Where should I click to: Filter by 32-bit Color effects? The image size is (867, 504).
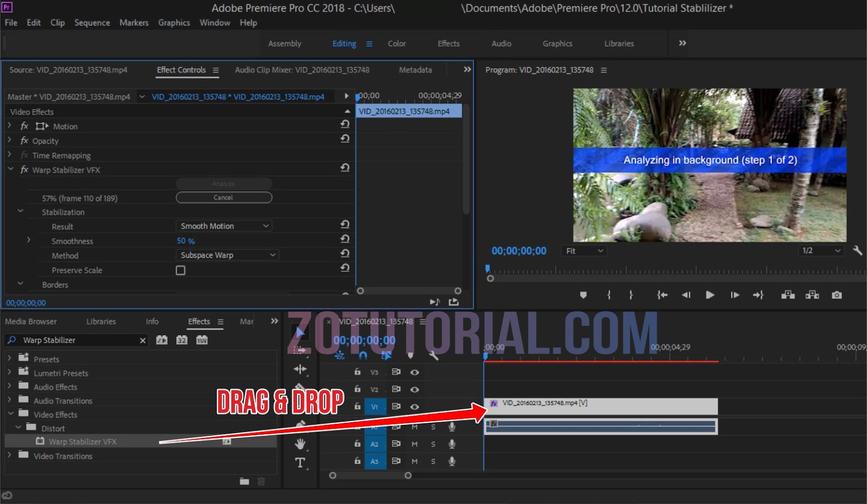tap(182, 340)
